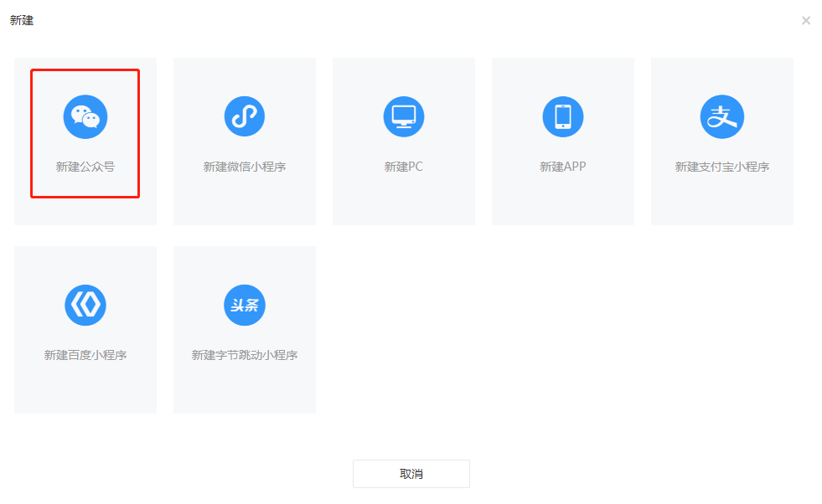Select the 新建APP label text
Image resolution: width=822 pixels, height=504 pixels.
(x=563, y=167)
